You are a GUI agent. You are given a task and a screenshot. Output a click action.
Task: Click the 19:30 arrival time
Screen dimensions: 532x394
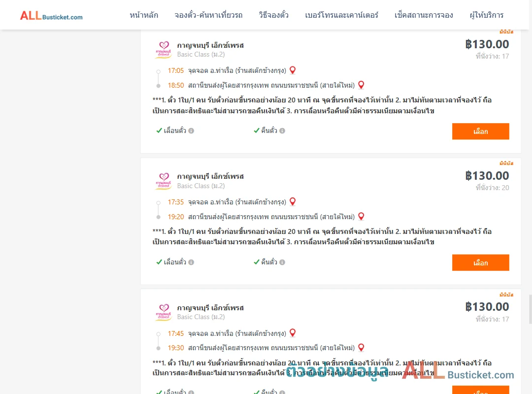(176, 348)
